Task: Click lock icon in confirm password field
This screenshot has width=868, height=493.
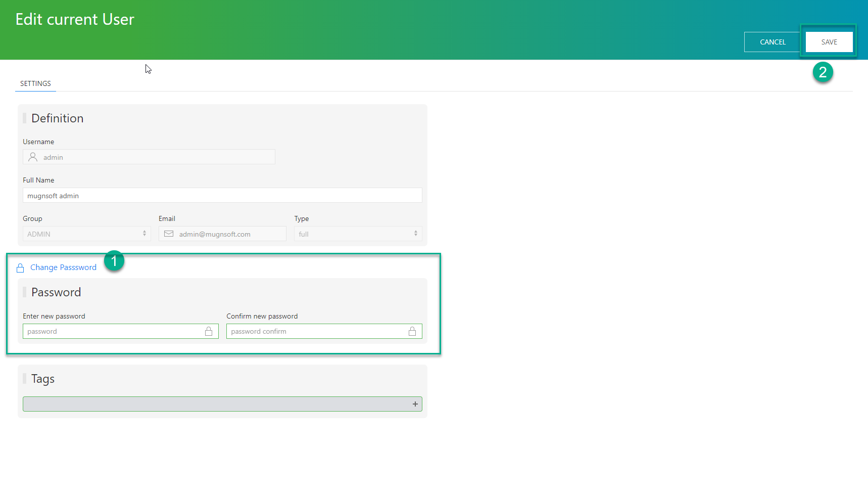Action: 412,331
